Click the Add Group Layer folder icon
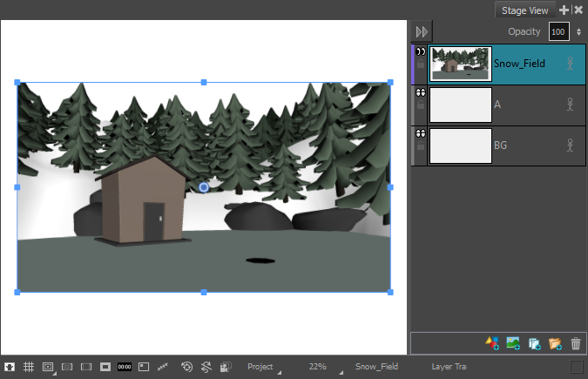 (x=555, y=344)
